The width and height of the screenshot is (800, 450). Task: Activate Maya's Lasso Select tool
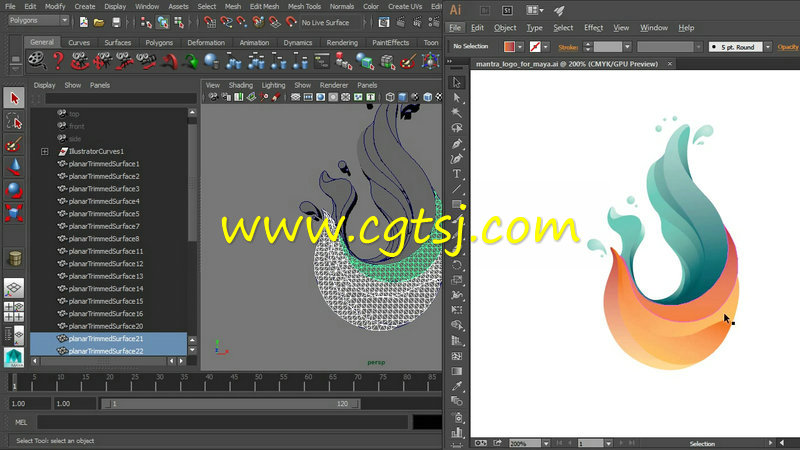14,121
